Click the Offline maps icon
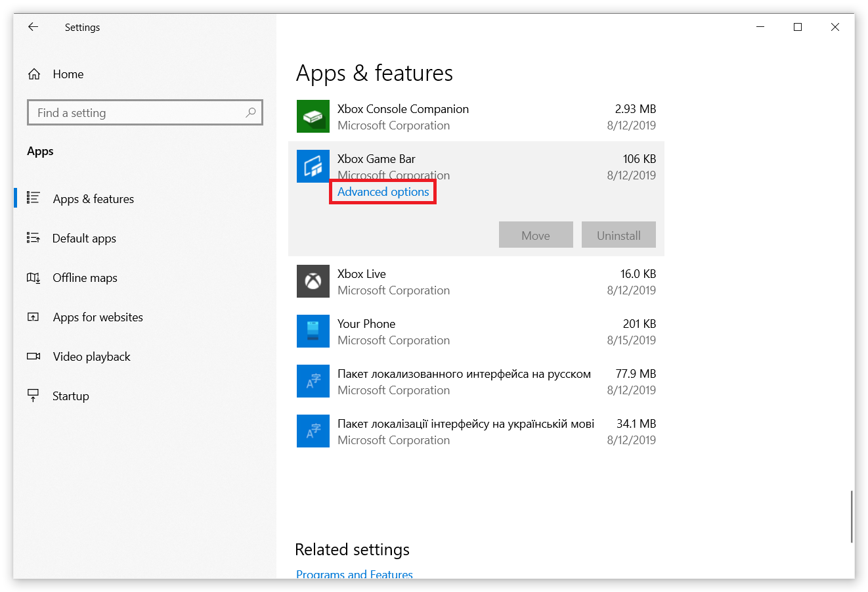868x592 pixels. point(33,277)
